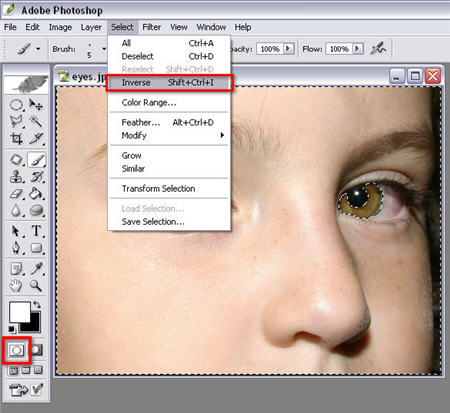Reset to default black and white colors
450x413 pixels.
[x=12, y=329]
